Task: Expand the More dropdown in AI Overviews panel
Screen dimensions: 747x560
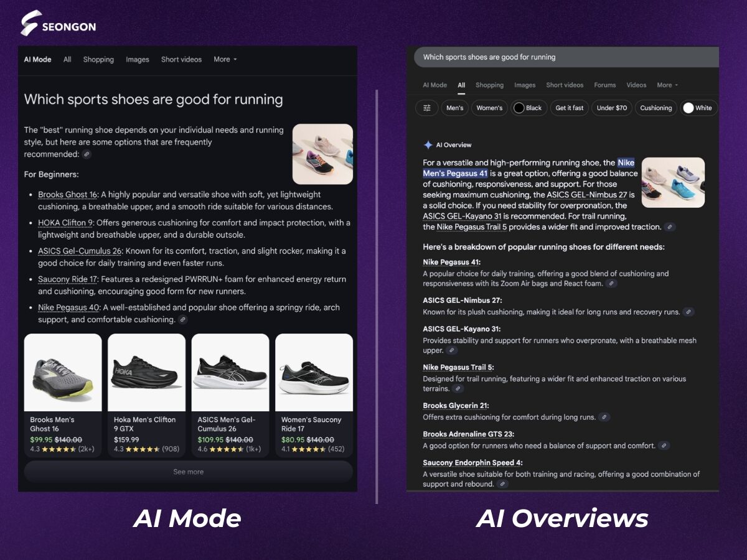Action: 667,85
